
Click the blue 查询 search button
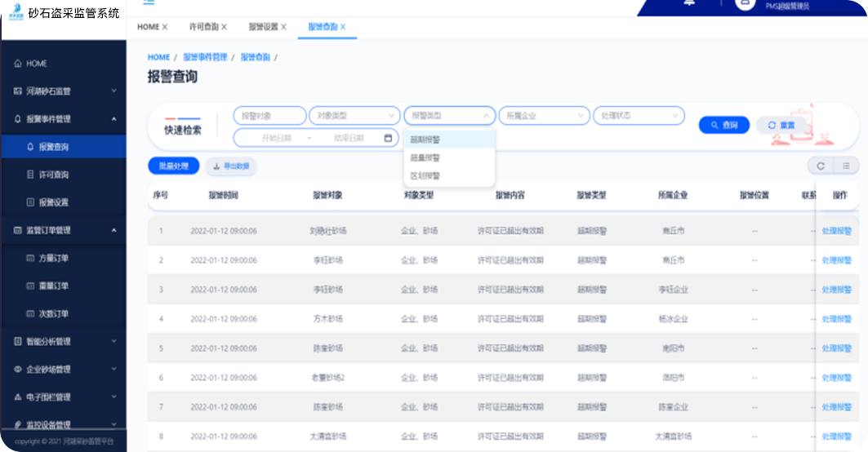[723, 125]
